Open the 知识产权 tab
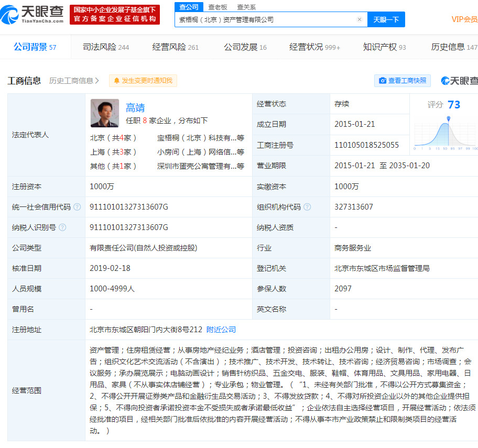Screen dimensions: 478x448 [x=384, y=47]
